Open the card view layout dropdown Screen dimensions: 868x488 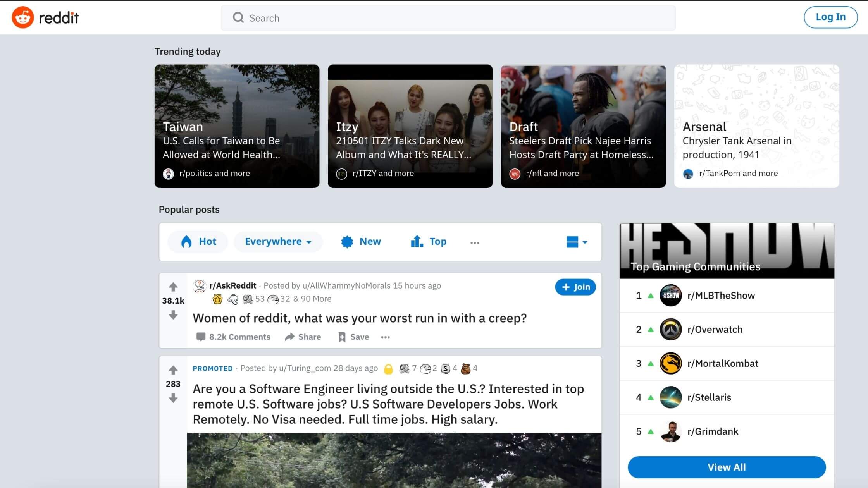[x=577, y=242]
